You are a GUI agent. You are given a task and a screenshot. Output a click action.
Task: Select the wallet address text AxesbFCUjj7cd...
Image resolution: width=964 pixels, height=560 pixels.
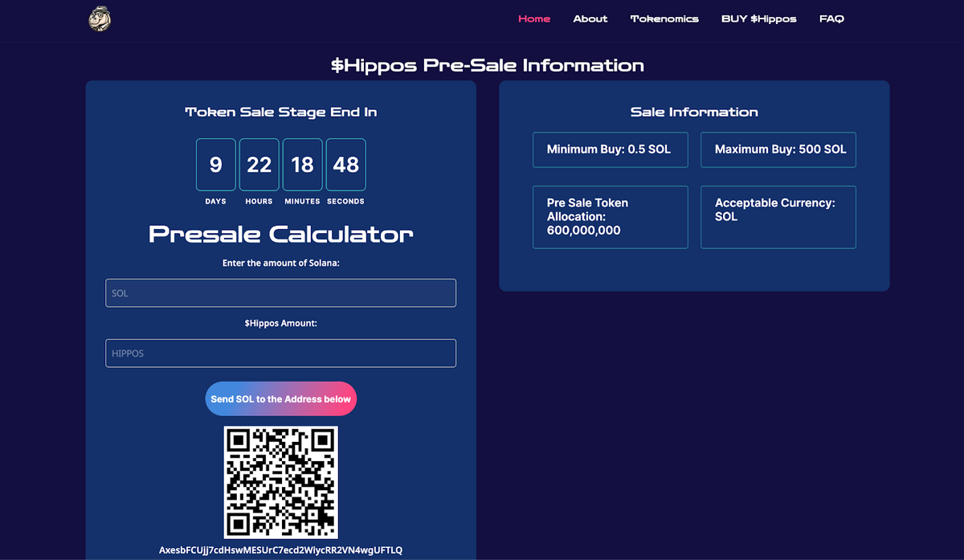280,550
